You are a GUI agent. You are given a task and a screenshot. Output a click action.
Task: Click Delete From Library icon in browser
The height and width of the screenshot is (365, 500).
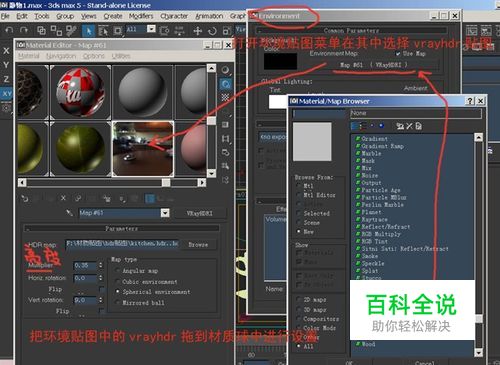[409, 126]
